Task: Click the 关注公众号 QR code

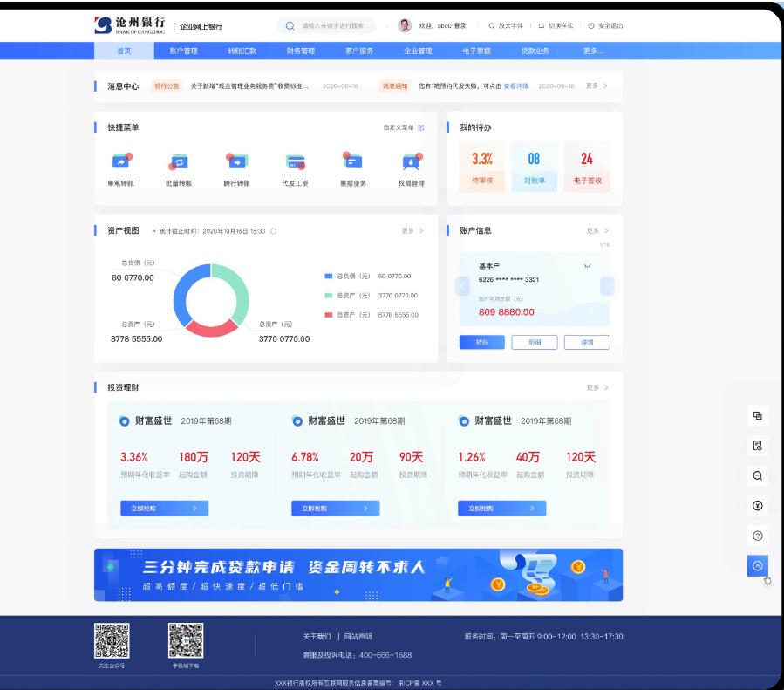Action: 112,640
